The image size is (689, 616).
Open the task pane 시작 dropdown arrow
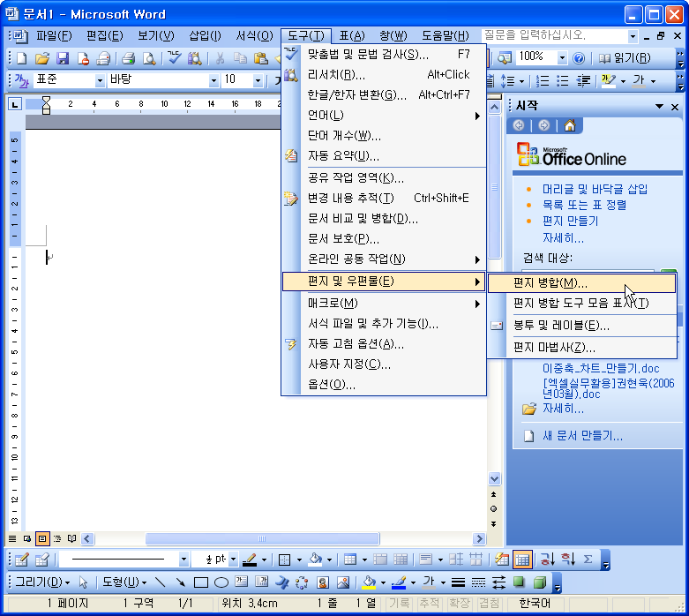[659, 106]
